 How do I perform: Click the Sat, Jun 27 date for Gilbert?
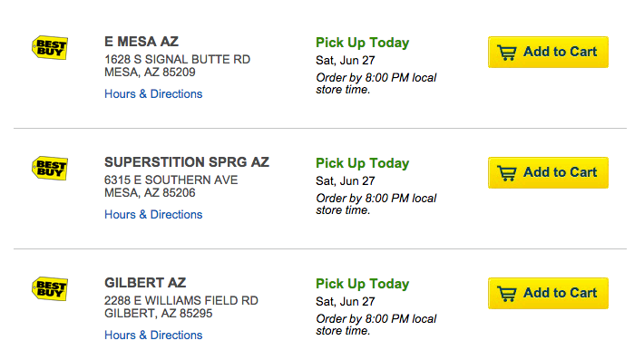click(346, 302)
